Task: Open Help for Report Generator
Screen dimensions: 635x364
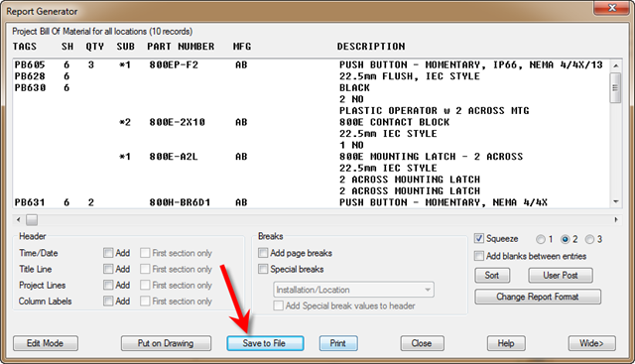Action: tap(506, 343)
